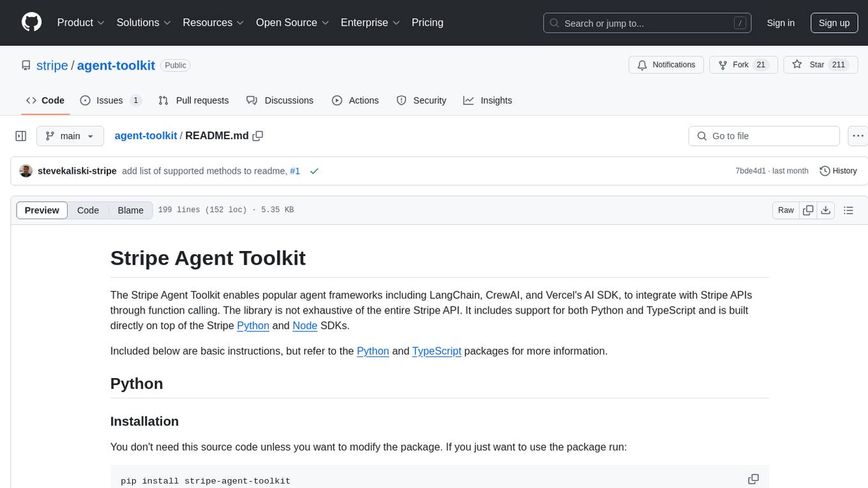Viewport: 868px width, 488px height.
Task: Switch to the Security tab
Action: (421, 100)
